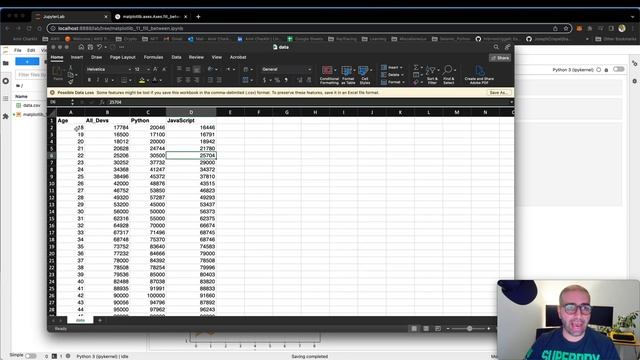The width and height of the screenshot is (640, 360).
Task: Open Cell Styles gallery
Action: pyautogui.click(x=364, y=75)
